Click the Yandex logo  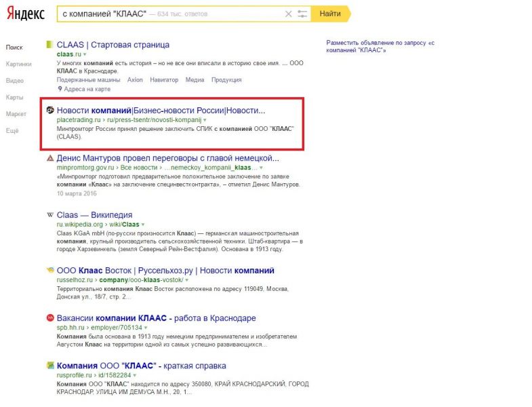tap(26, 14)
